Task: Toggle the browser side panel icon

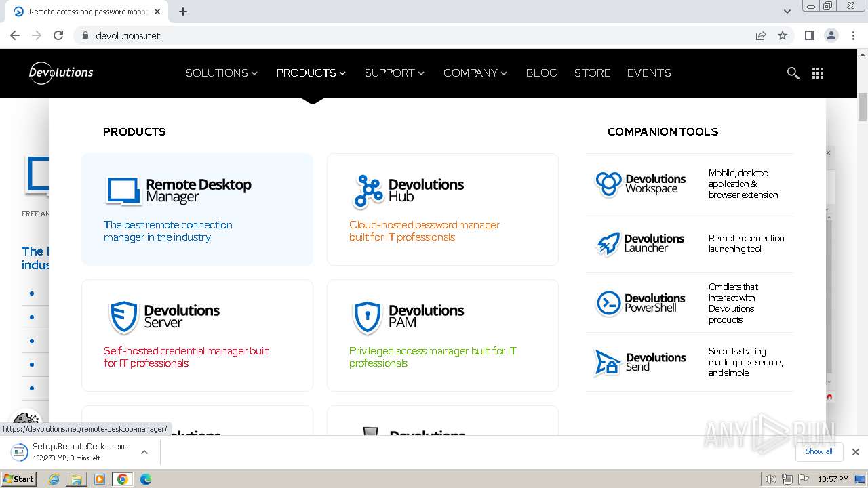Action: click(809, 35)
